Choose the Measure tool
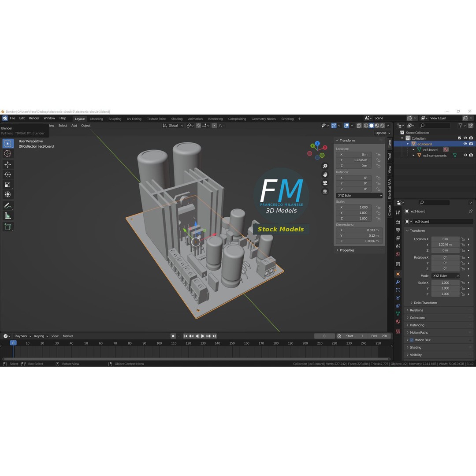Viewport: 476px width, 476px height. [x=7, y=216]
